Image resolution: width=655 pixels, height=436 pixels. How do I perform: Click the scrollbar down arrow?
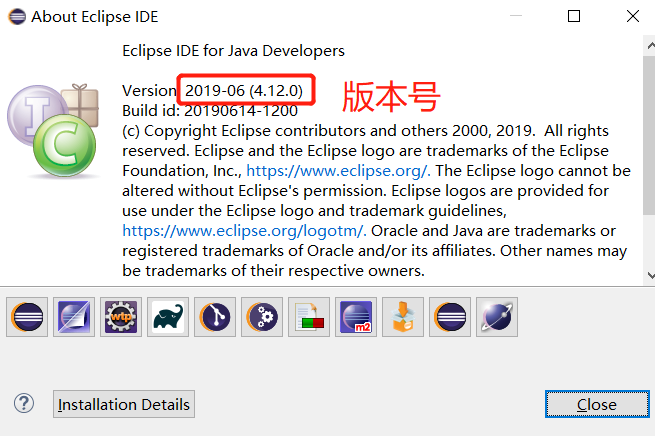tap(650, 276)
